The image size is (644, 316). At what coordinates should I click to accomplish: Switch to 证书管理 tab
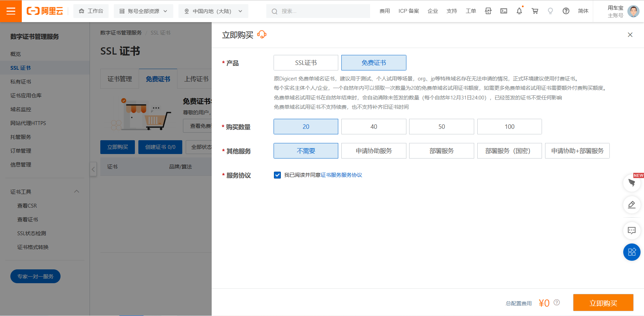coord(120,79)
